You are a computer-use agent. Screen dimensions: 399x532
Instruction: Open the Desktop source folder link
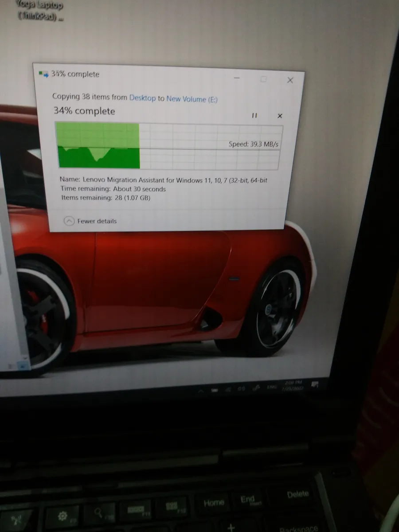[142, 98]
